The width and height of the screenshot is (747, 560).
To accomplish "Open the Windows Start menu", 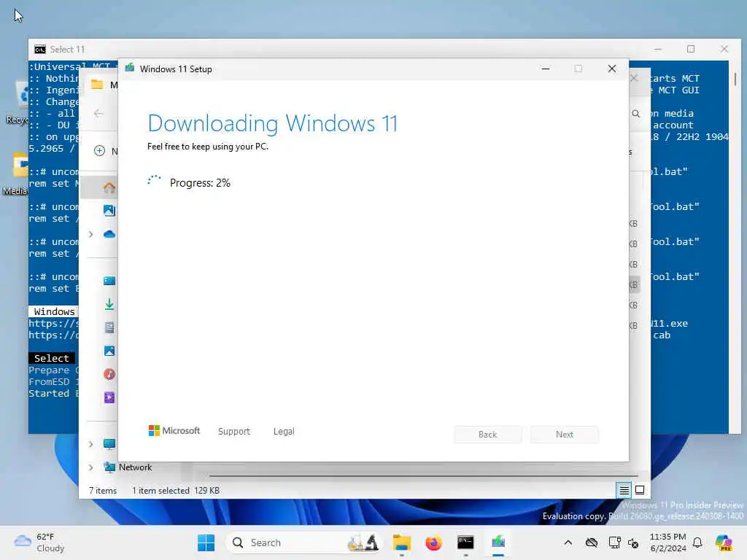I will pyautogui.click(x=206, y=542).
